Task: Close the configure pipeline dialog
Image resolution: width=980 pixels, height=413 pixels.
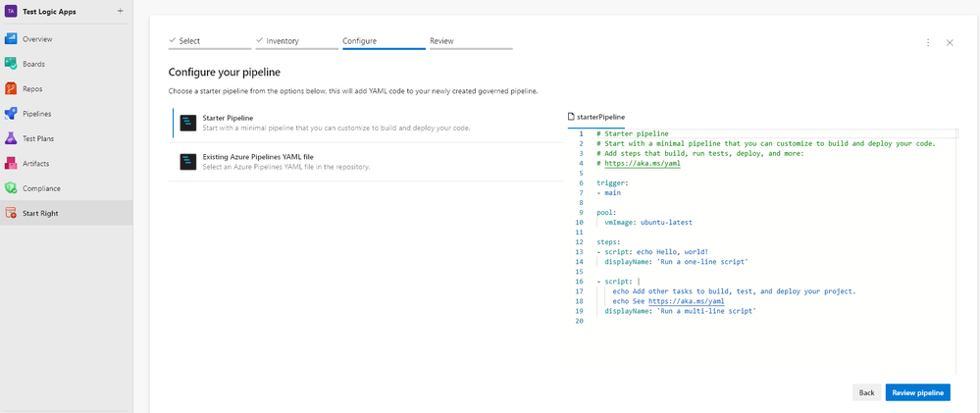Action: [x=950, y=42]
